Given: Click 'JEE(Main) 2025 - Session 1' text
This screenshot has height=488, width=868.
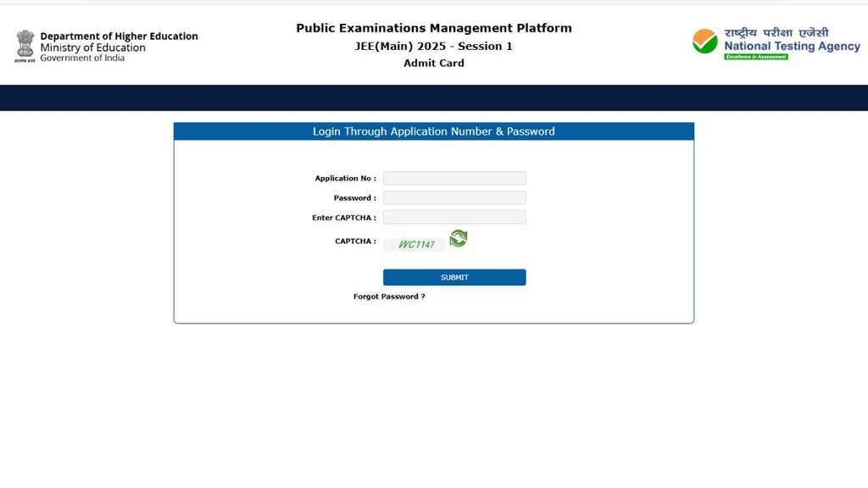Looking at the screenshot, I should pos(434,47).
